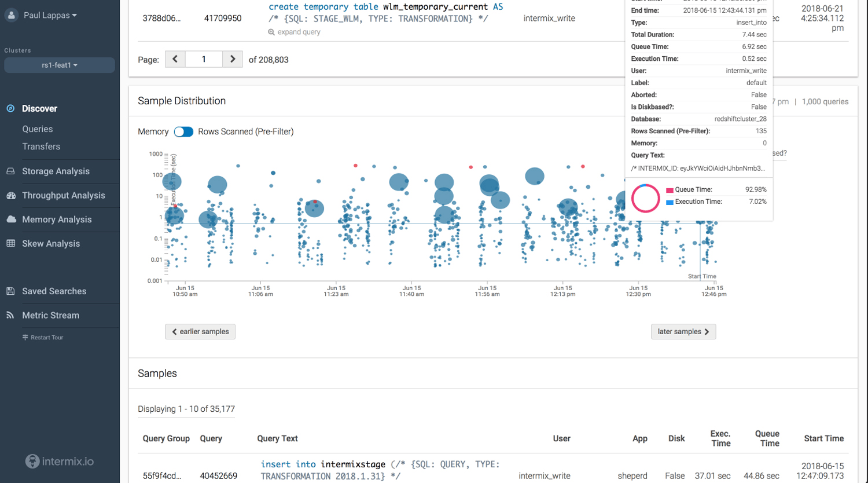Click the Queue Time pink legend swatch
The width and height of the screenshot is (868, 483).
pyautogui.click(x=670, y=190)
